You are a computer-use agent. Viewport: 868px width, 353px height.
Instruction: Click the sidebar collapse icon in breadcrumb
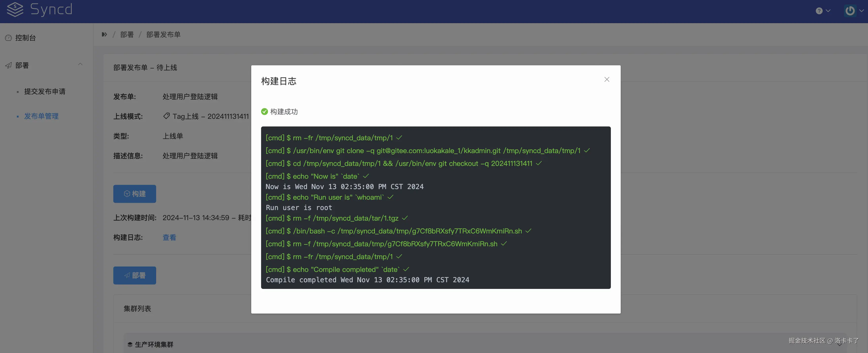(x=104, y=35)
